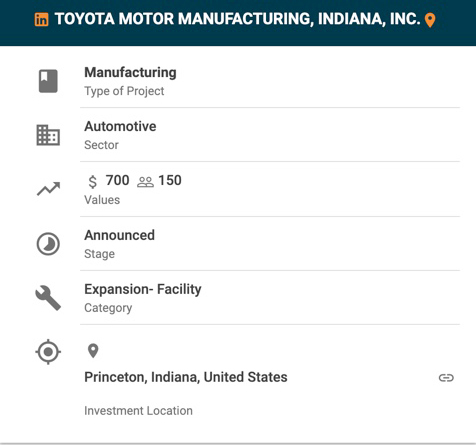Select the Manufacturing project type text
The width and height of the screenshot is (476, 445).
[130, 72]
